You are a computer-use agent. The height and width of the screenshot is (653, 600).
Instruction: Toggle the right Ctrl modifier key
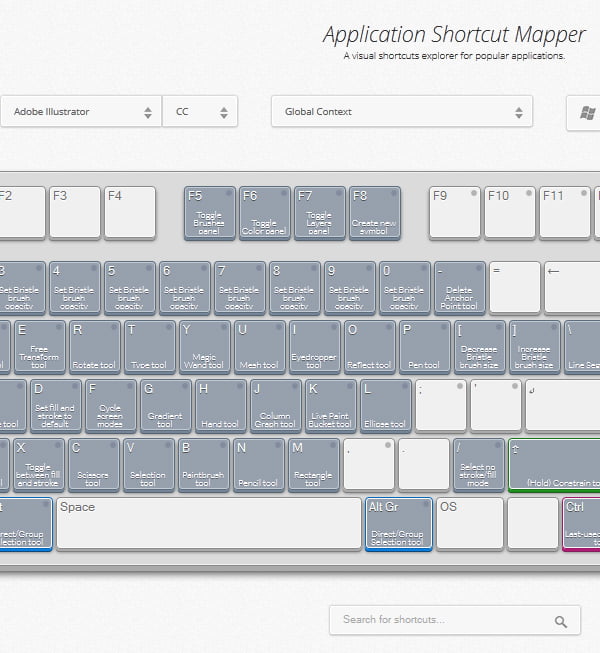(581, 524)
